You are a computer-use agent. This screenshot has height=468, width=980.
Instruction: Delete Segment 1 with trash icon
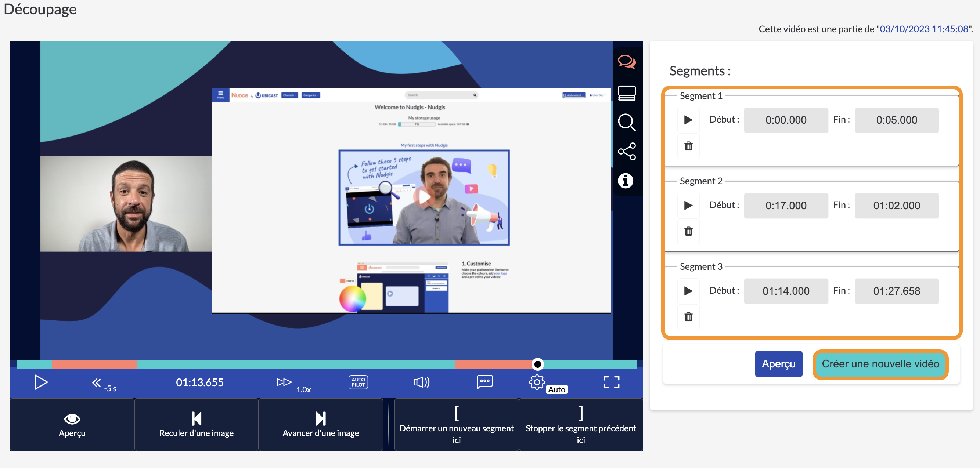pos(688,146)
